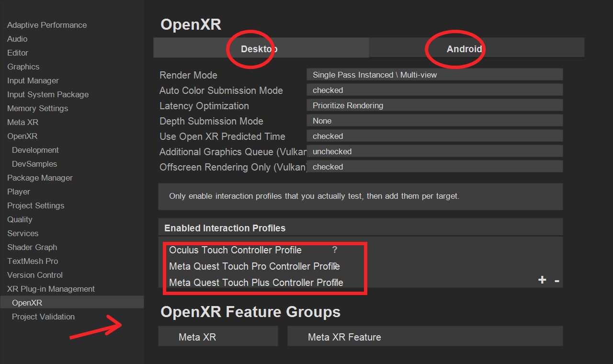
Task: Open Adaptive Performance settings
Action: (47, 25)
